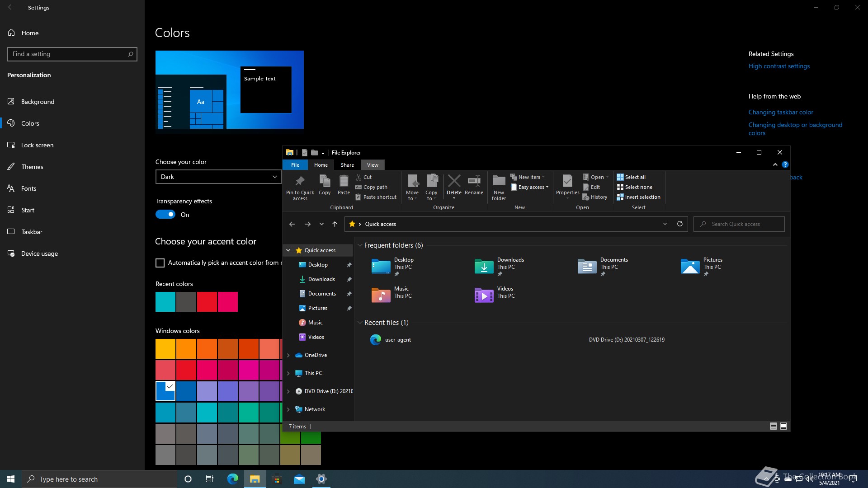The width and height of the screenshot is (868, 488).
Task: Click the Cut command in ribbon
Action: click(363, 177)
